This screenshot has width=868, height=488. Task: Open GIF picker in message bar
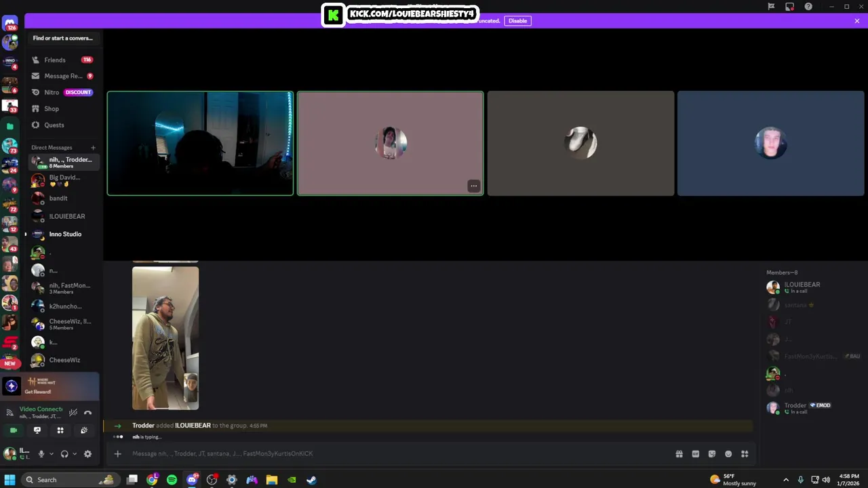[695, 454]
